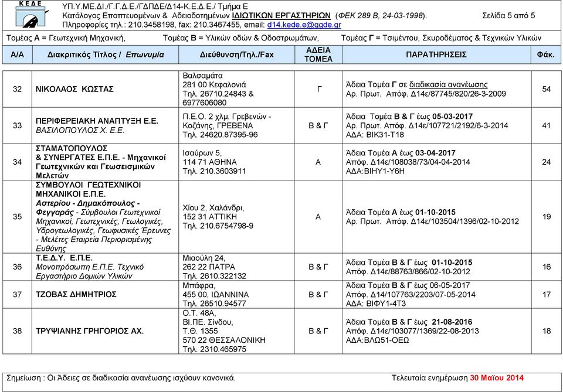Click the ΙΔΙΩΤΙΚΩΝ ΕΡΓΑΣΤΗΡΙΩΝ underlined title
The height and width of the screenshot is (392, 563).
[281, 16]
